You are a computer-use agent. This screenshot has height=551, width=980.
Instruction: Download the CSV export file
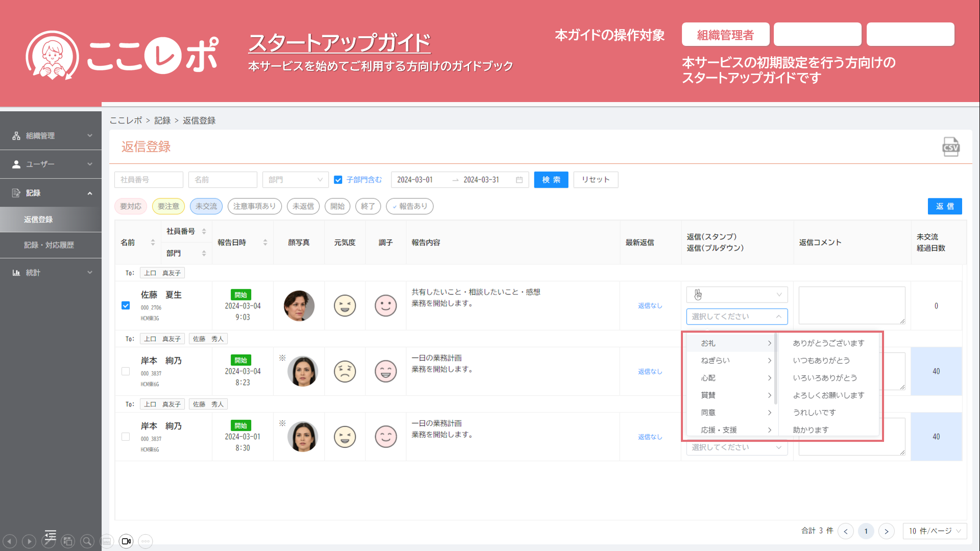[950, 147]
